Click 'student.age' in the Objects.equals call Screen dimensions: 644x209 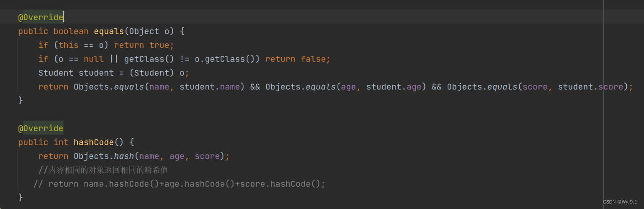[x=394, y=87]
